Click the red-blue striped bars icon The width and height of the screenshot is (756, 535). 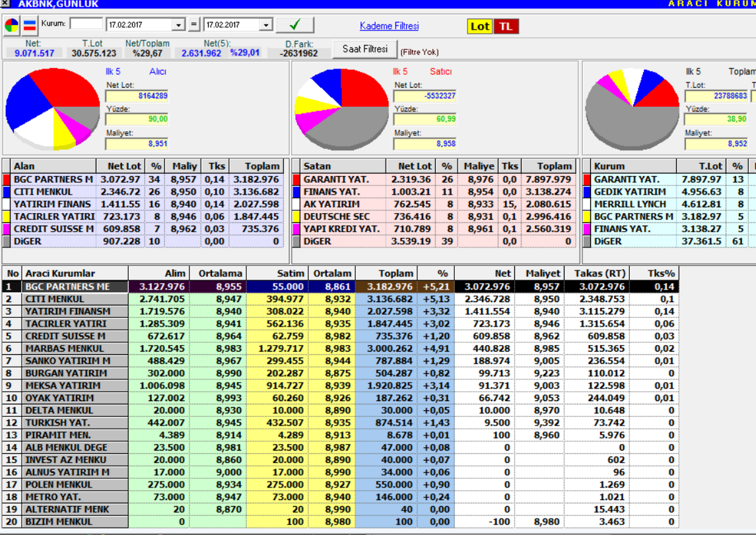pyautogui.click(x=30, y=25)
